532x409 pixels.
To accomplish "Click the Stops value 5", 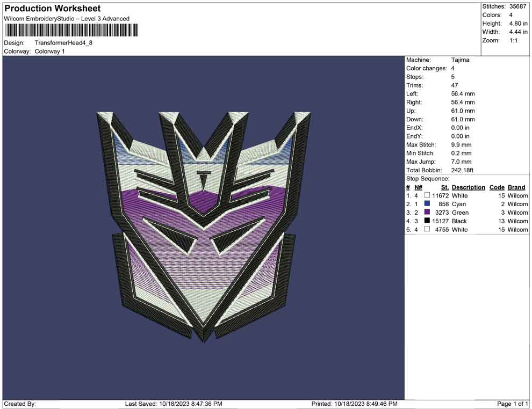I will click(452, 77).
